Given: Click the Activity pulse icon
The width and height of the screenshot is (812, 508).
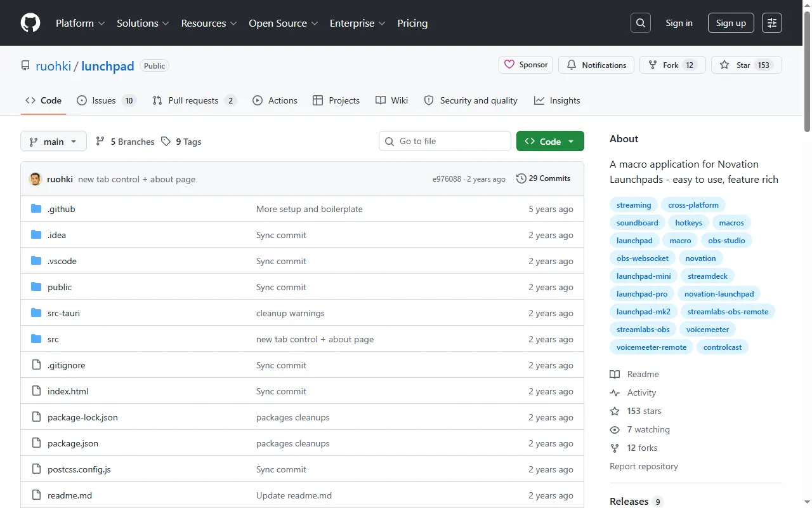Looking at the screenshot, I should click(x=615, y=392).
